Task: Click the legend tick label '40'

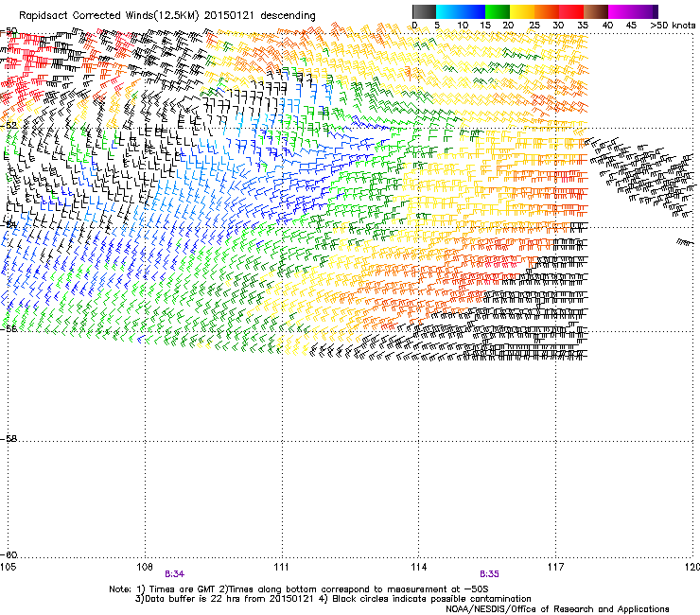Action: pyautogui.click(x=607, y=26)
